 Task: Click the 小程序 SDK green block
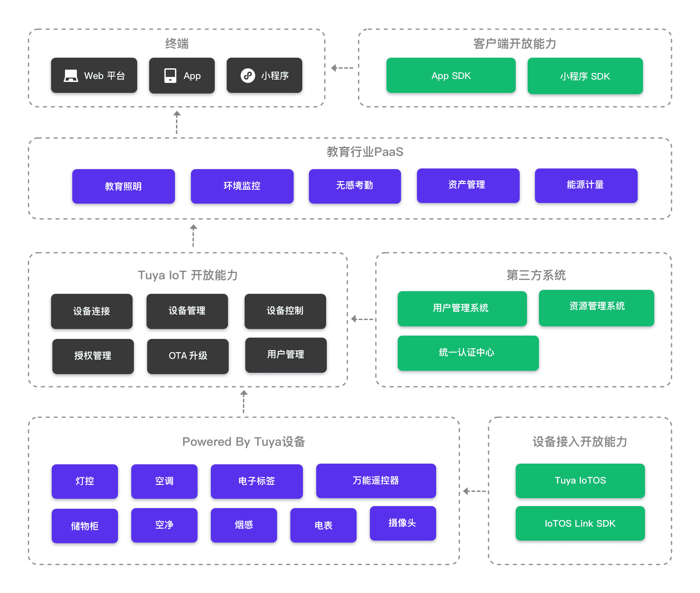585,76
